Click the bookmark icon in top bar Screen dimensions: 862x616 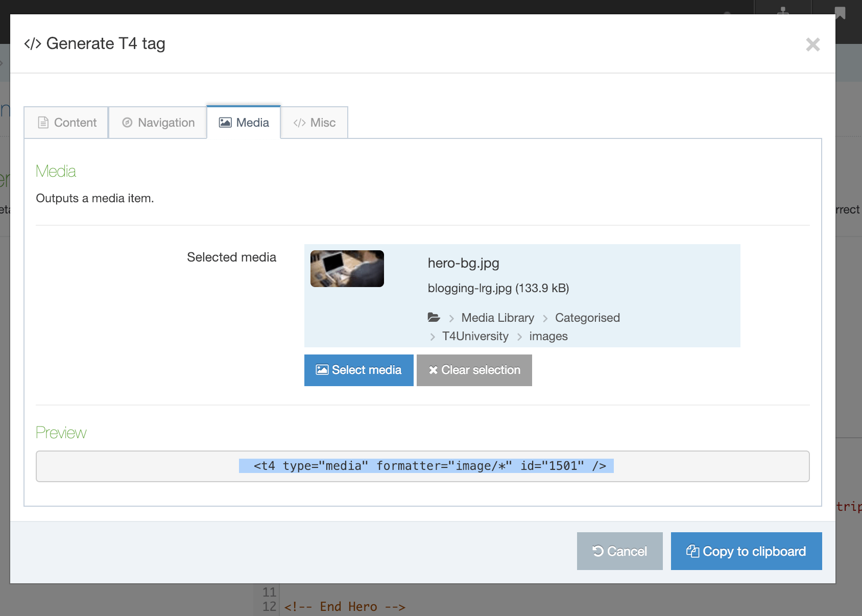tap(840, 12)
